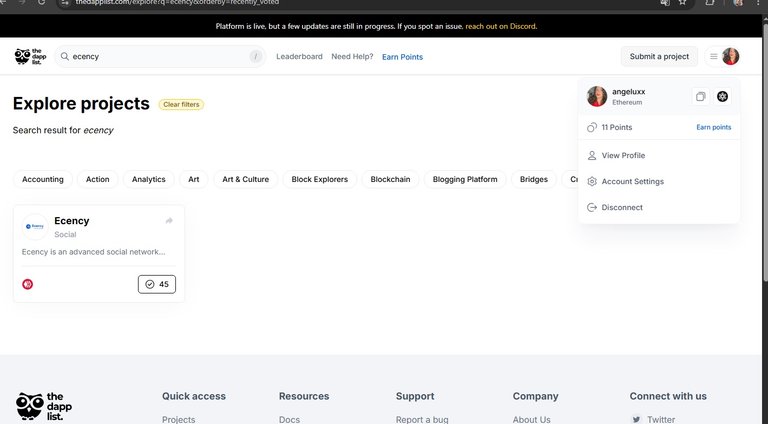Open footer Docs link
Image resolution: width=768 pixels, height=424 pixels.
point(289,420)
